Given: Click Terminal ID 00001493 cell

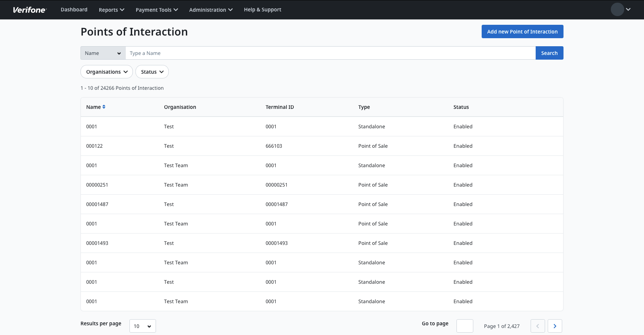Looking at the screenshot, I should [276, 243].
